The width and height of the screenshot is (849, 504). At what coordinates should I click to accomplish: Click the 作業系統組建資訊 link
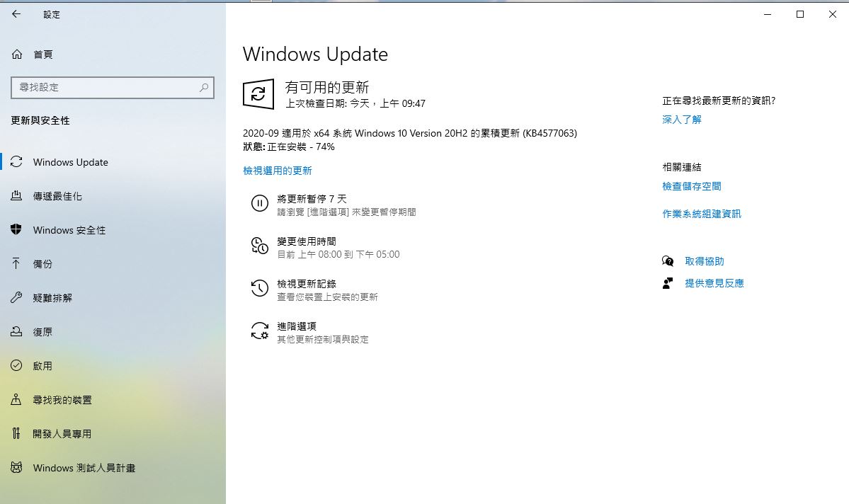[702, 214]
